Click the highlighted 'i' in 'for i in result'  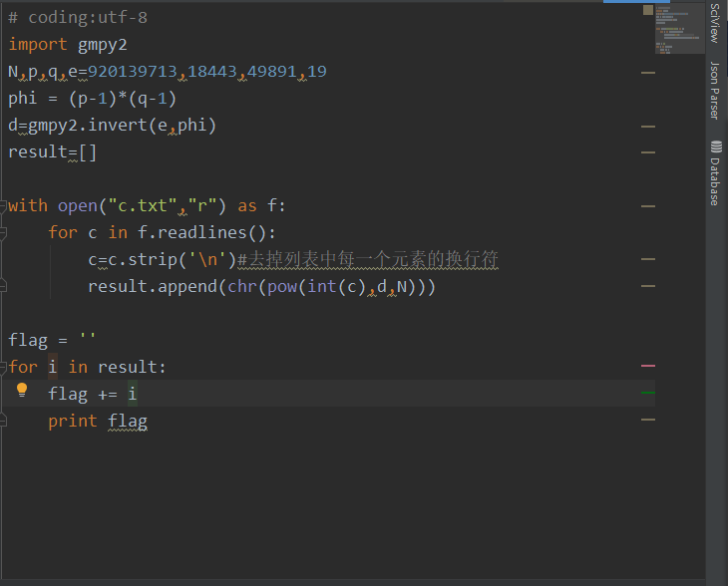point(53,367)
